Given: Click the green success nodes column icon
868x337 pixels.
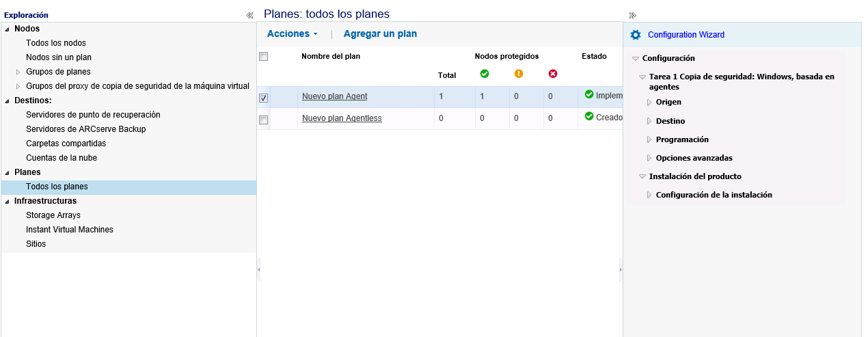Looking at the screenshot, I should coord(485,74).
